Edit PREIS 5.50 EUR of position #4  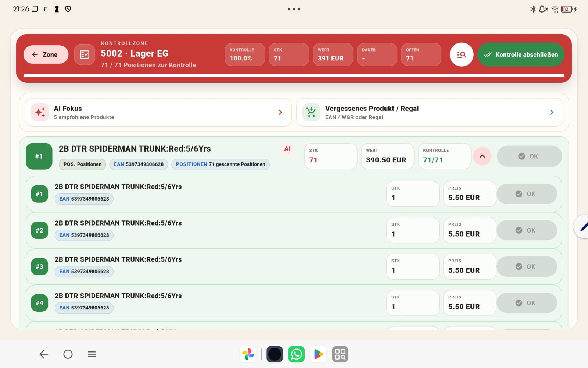click(x=470, y=303)
